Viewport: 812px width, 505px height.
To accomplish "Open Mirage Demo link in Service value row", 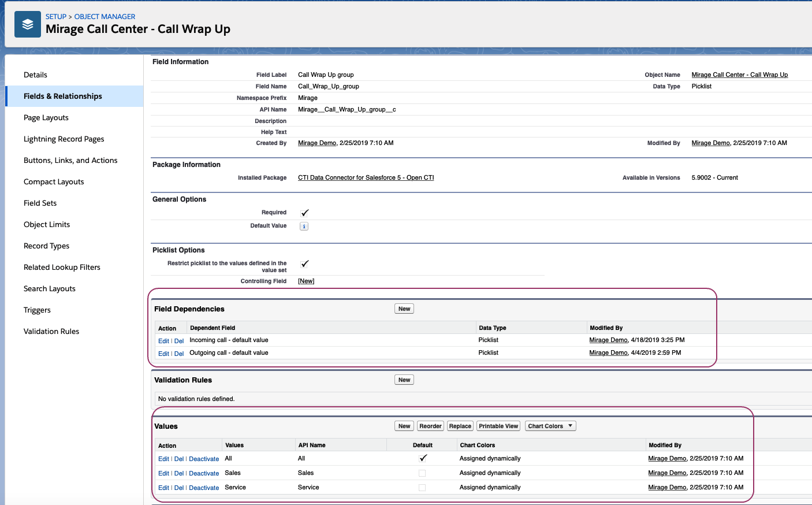I will tap(667, 488).
